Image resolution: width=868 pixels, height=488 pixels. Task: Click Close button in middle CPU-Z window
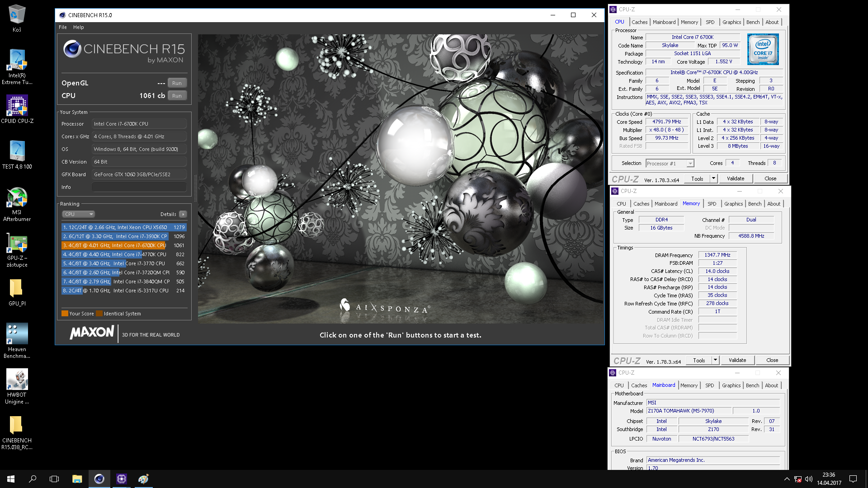pos(772,360)
